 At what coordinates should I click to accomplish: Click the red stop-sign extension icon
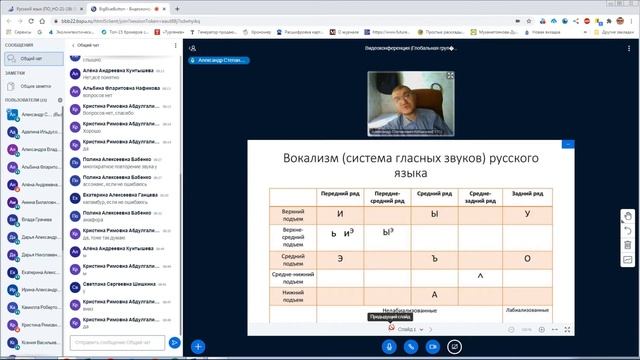tap(587, 21)
